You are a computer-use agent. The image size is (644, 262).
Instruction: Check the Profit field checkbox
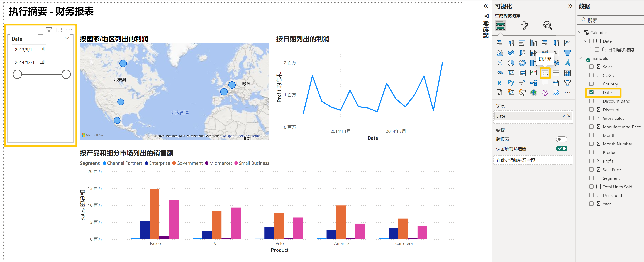click(591, 161)
